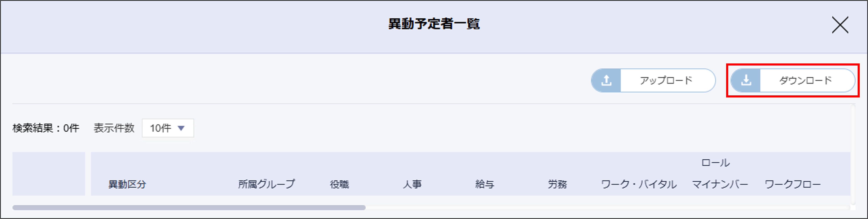
Task: Select the 役職 column header
Action: point(339,184)
